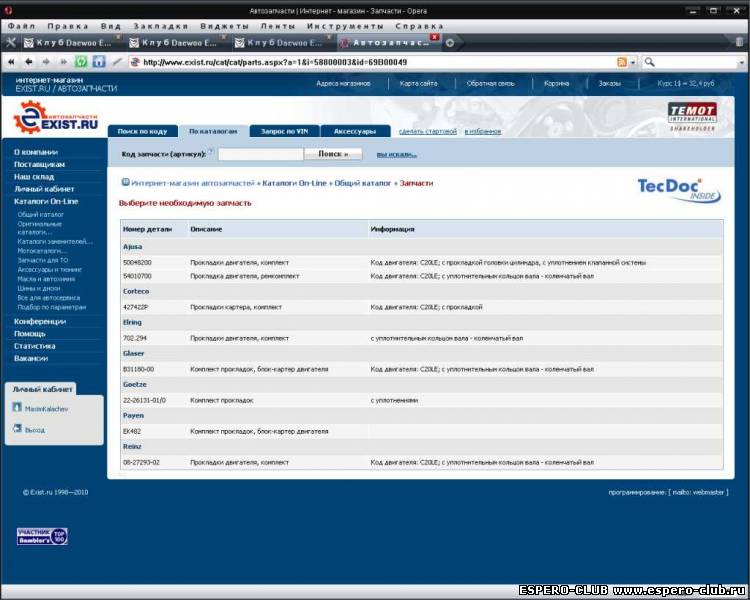Switch to first Клуб Daewoo tab
The height and width of the screenshot is (600, 750).
[70, 43]
